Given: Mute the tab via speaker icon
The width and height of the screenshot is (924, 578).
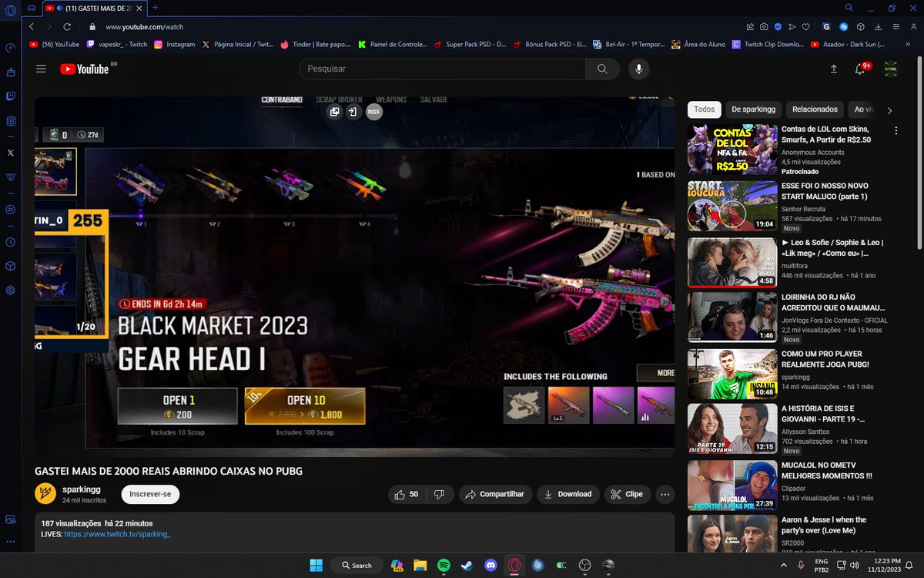Looking at the screenshot, I should pyautogui.click(x=60, y=8).
